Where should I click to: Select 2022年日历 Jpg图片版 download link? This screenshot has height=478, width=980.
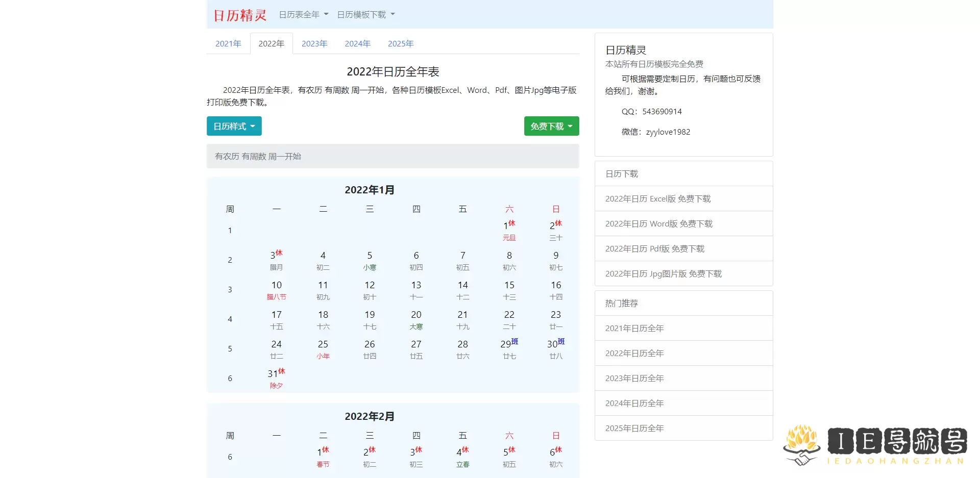664,274
